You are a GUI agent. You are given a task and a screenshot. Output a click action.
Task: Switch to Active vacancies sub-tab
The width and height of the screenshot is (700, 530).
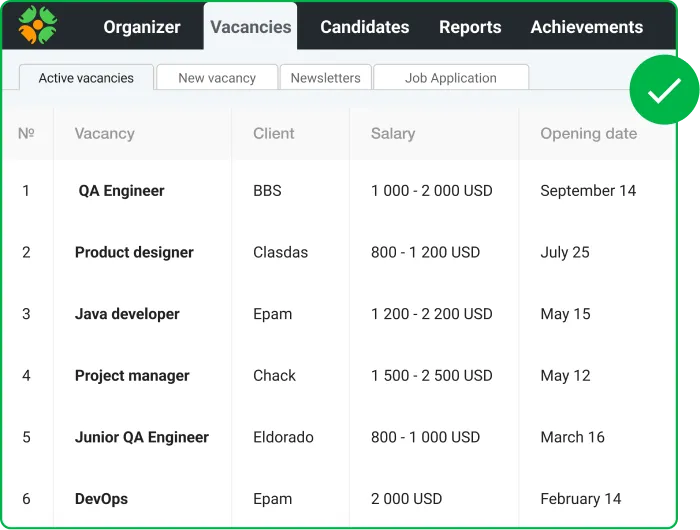tap(86, 78)
